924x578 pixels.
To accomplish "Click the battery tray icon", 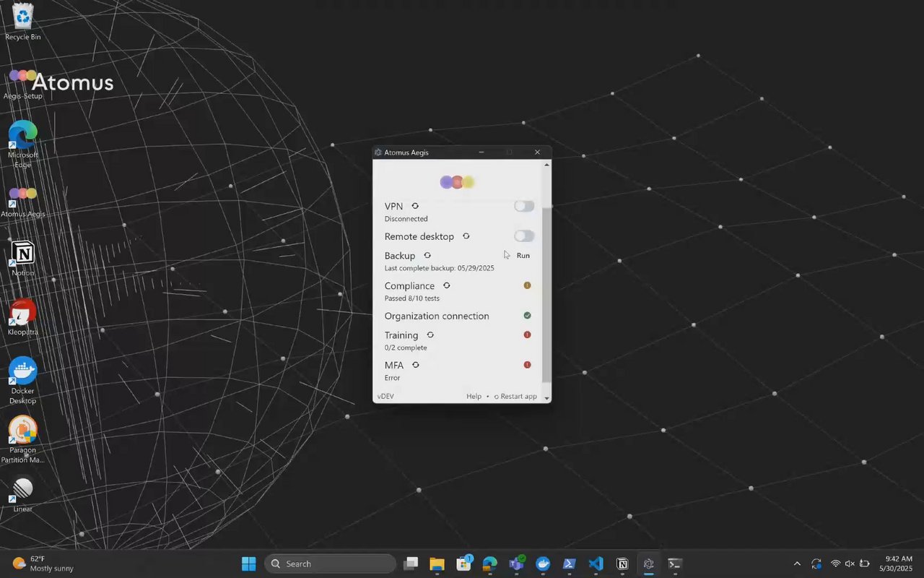I will pyautogui.click(x=865, y=564).
